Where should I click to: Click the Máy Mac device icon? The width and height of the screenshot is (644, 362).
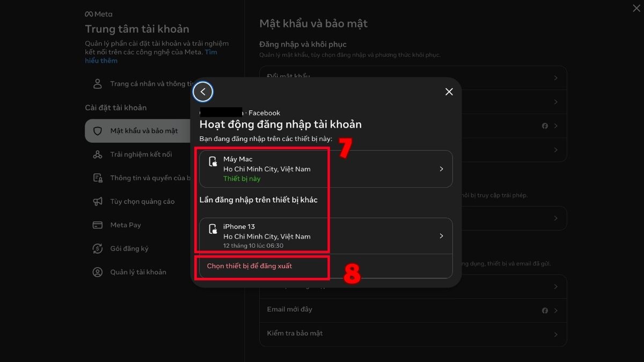pyautogui.click(x=213, y=162)
